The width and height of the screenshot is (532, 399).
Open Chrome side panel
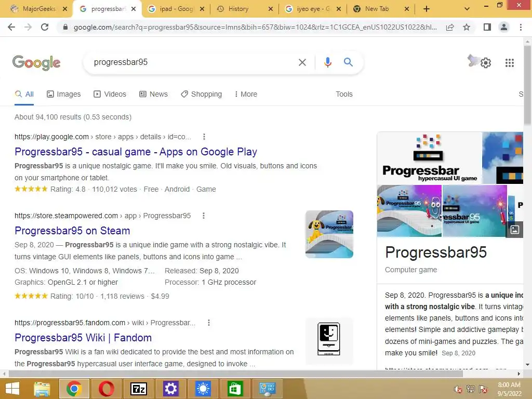click(x=487, y=27)
